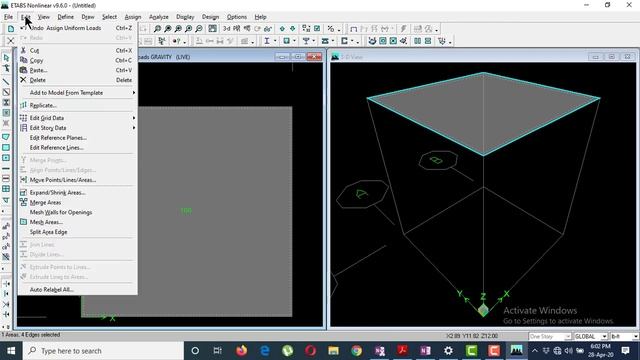Screen dimensions: 640x360
Task: Choose Undo Assign Uniform Loads
Action: click(x=78, y=28)
